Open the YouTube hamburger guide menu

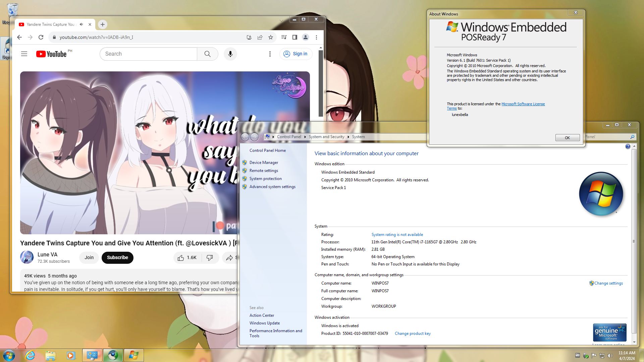(24, 54)
